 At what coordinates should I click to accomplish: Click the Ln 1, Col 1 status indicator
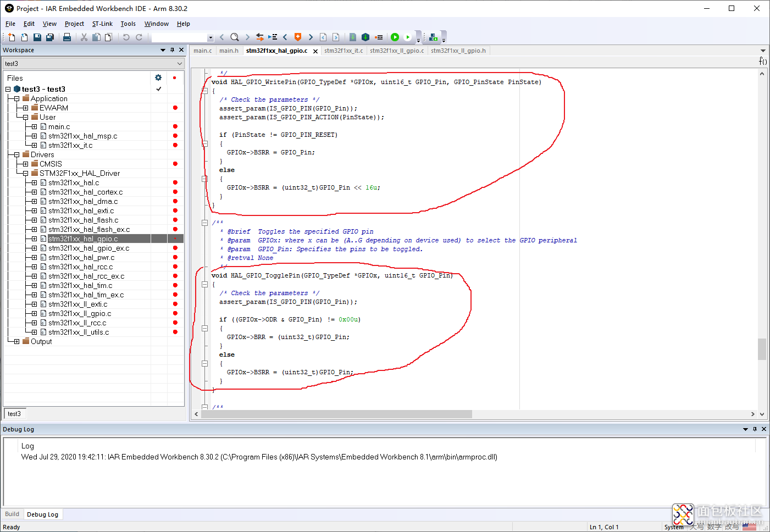click(x=604, y=527)
